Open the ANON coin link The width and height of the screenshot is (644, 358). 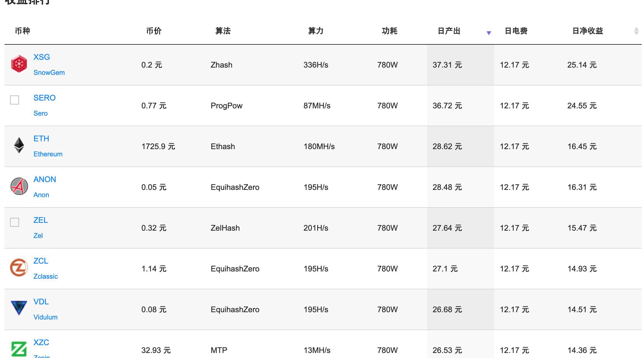[x=45, y=179]
